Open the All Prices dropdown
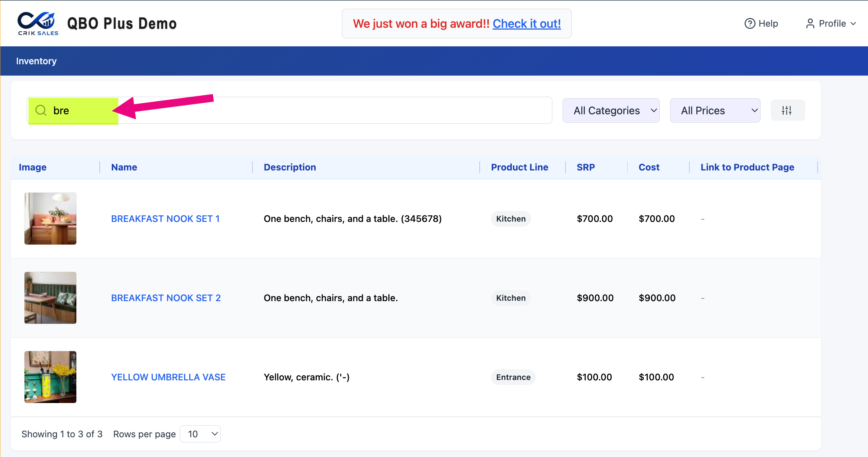The image size is (868, 457). point(715,110)
